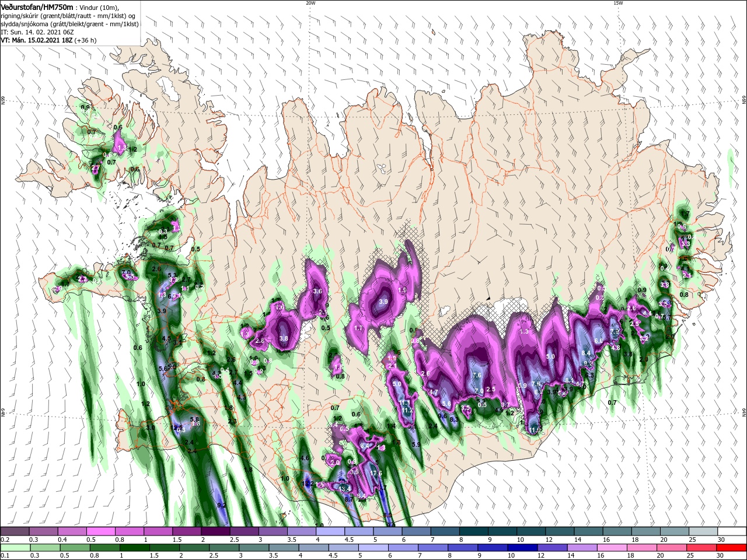
Task: Click the 5.8 precipitation value
Action: tap(195, 419)
